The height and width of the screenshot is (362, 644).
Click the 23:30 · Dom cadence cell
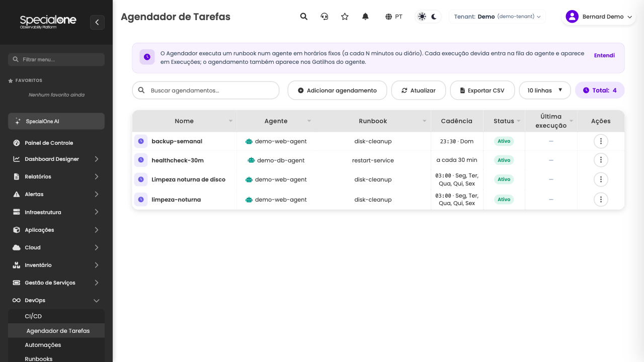coord(457,141)
